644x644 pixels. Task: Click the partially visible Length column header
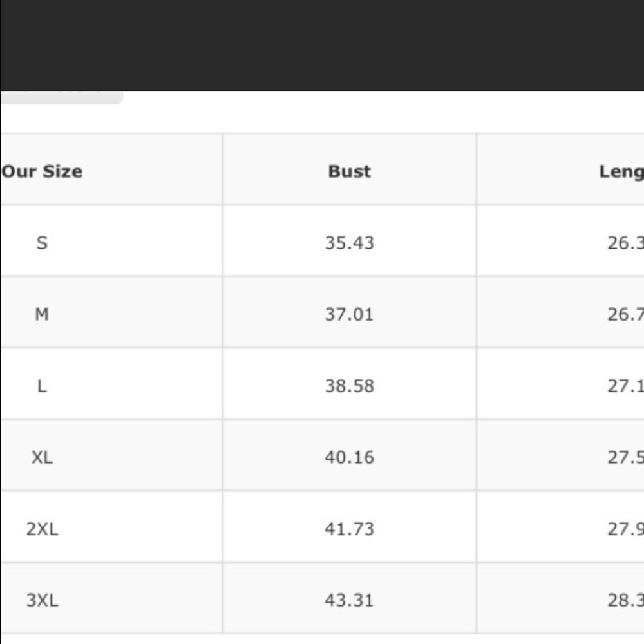[621, 171]
